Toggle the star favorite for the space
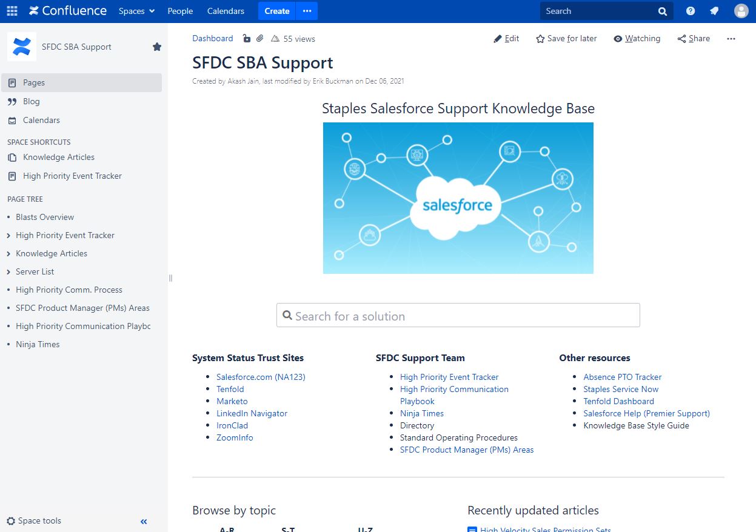This screenshot has height=532, width=756. 157,47
